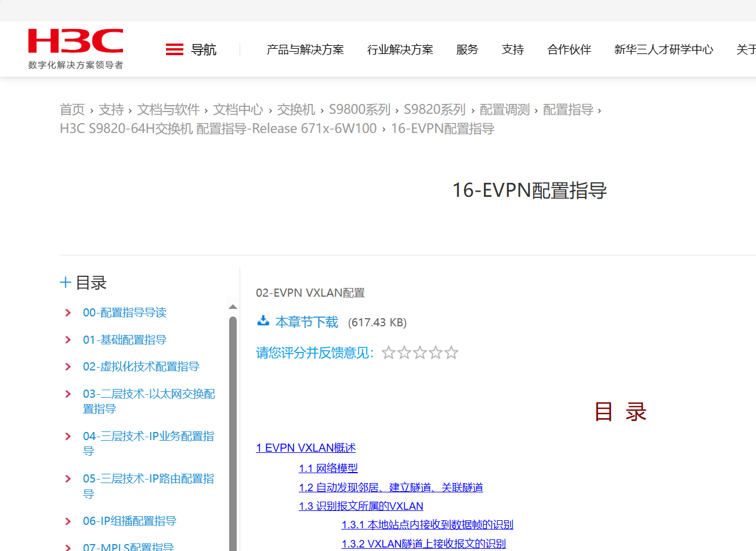Click 配置指导 in the breadcrumb

(568, 110)
